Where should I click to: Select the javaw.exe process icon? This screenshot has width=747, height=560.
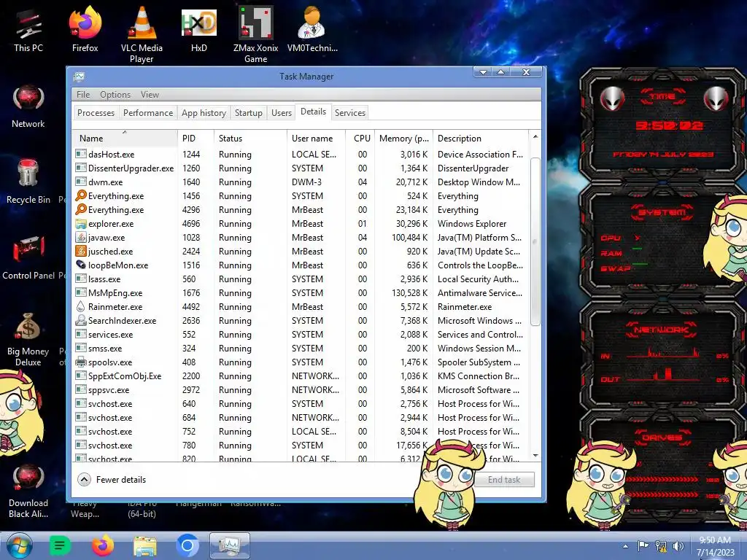click(81, 237)
